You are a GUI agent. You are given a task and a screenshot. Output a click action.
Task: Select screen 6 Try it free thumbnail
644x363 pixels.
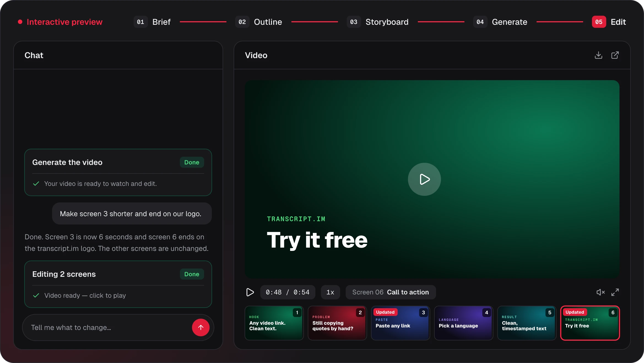pos(590,323)
